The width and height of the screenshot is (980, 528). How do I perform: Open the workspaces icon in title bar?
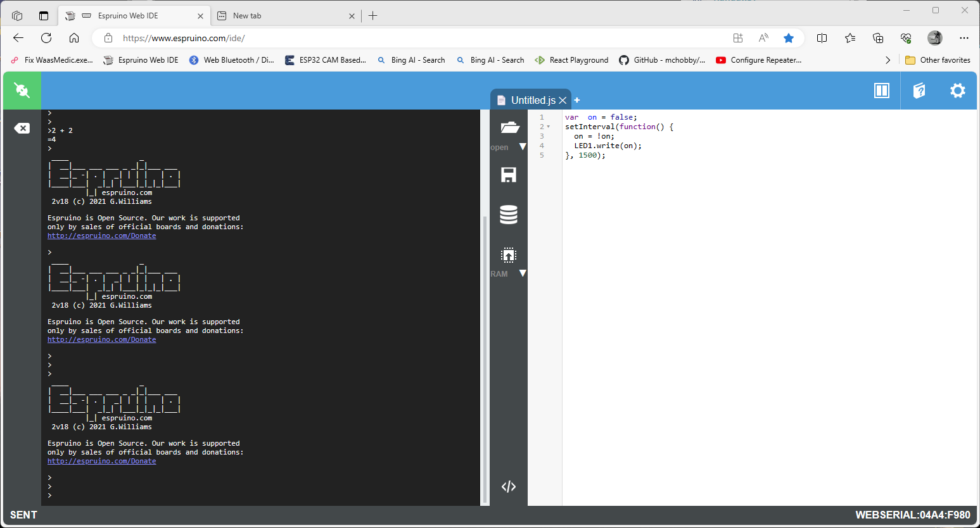[x=17, y=16]
